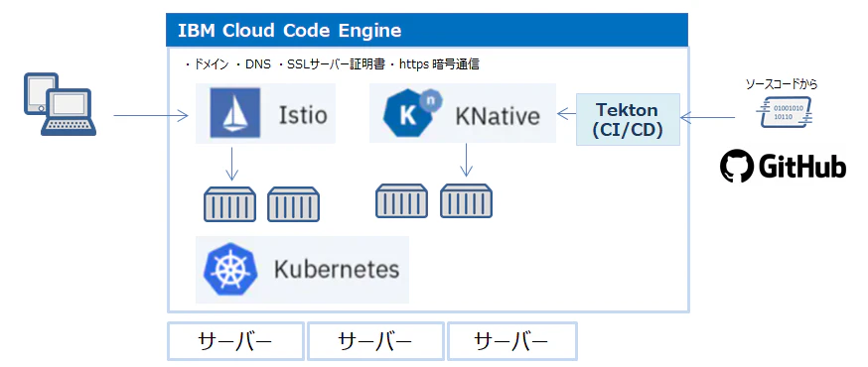Click the GitHub wordmark text
The image size is (868, 367).
click(x=802, y=167)
